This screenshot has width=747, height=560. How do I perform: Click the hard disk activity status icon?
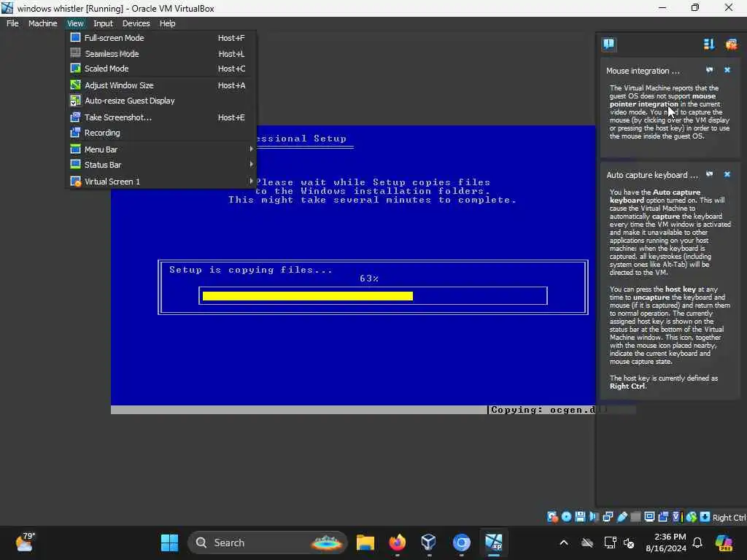coord(552,517)
